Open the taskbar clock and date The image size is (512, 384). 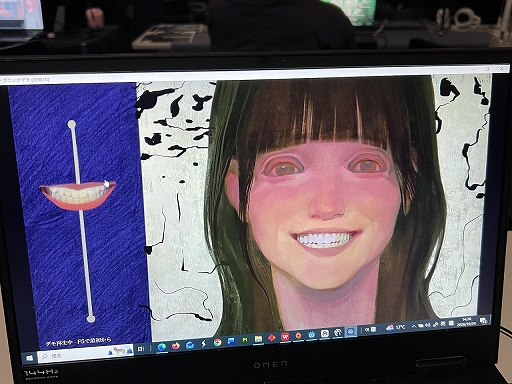(467, 322)
